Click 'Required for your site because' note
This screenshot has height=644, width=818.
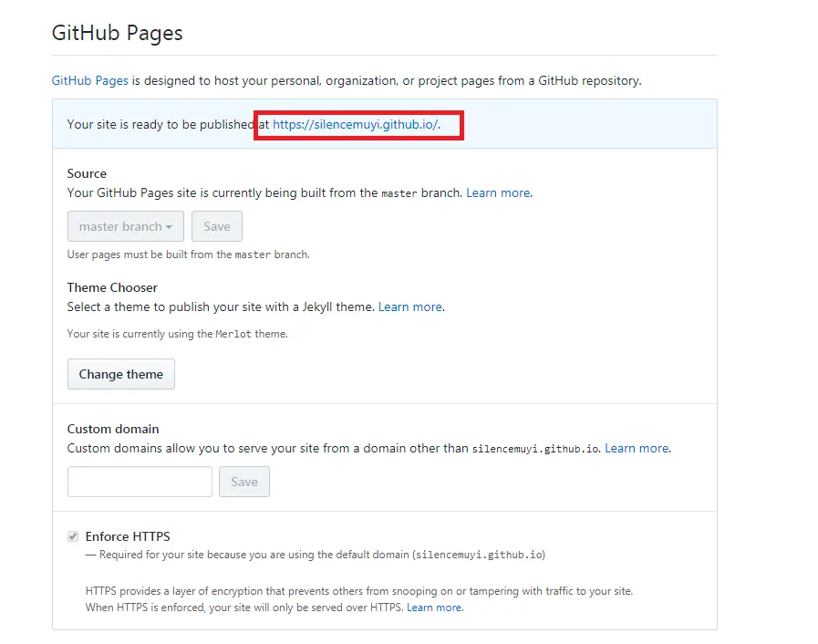click(x=316, y=555)
